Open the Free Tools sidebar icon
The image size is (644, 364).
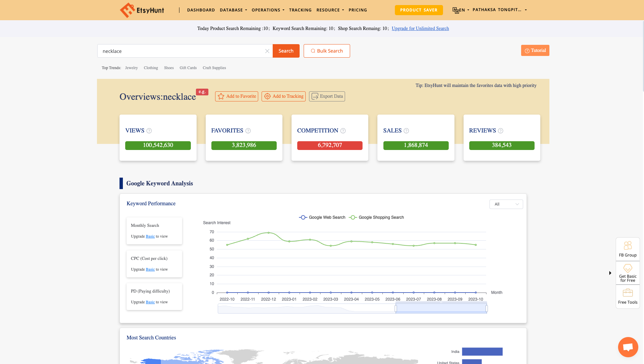click(x=628, y=293)
